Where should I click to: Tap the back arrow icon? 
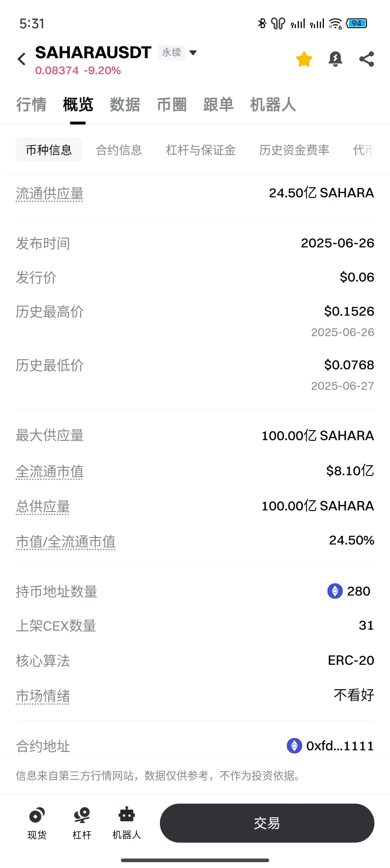(21, 59)
